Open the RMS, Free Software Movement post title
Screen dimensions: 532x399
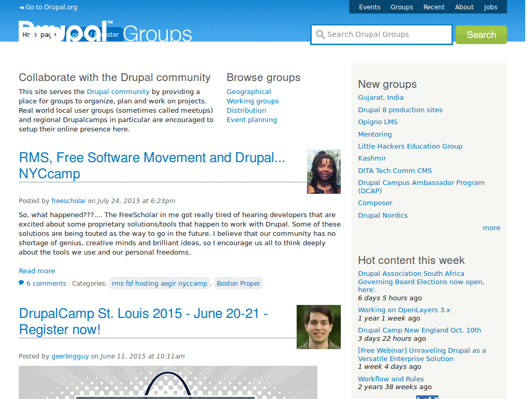(152, 166)
